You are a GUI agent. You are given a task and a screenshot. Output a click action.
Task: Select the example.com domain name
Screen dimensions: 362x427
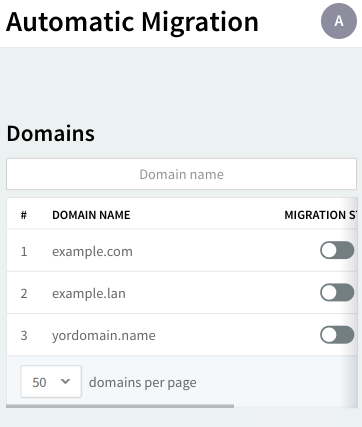click(x=92, y=251)
